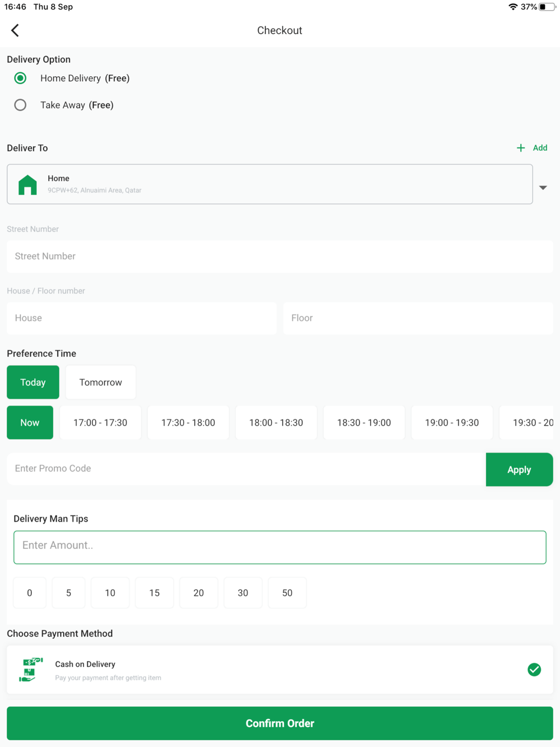Select Take Away radio button
The image size is (560, 747).
[x=20, y=105]
